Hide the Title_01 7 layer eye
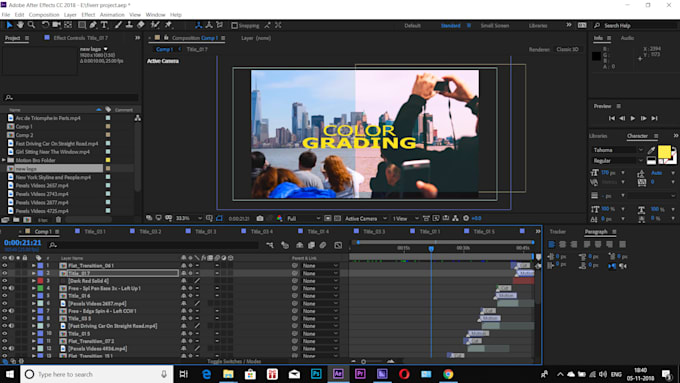 5,273
